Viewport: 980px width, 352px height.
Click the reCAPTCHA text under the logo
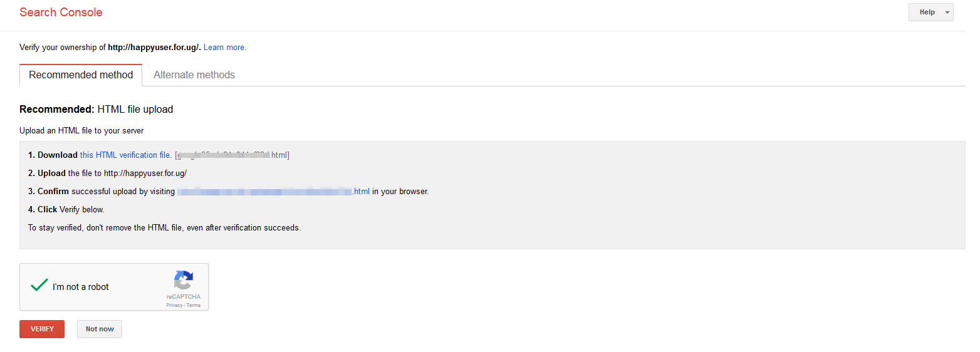[x=184, y=297]
